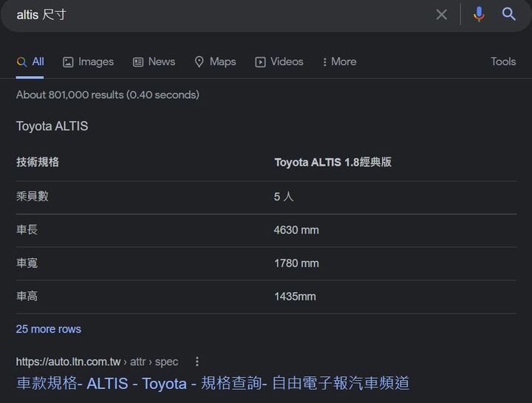This screenshot has height=403, width=532.
Task: Select the "1780 mm" width value
Action: point(296,263)
